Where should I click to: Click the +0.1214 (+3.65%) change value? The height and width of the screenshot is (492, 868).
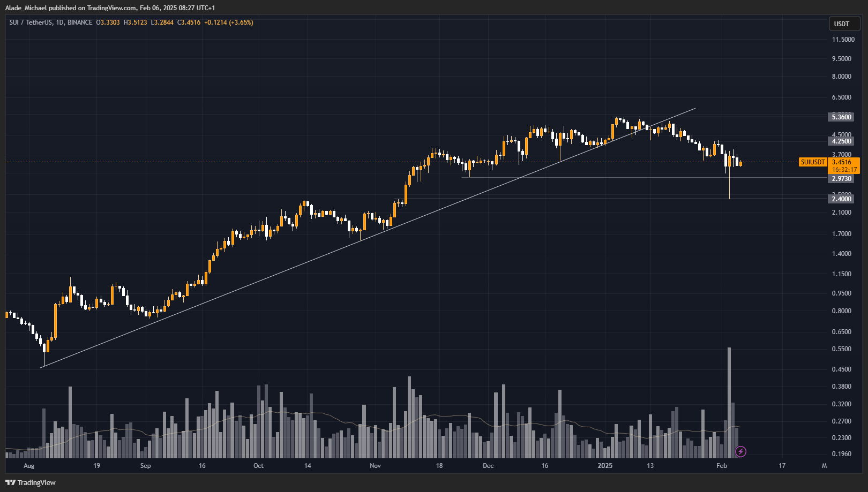coord(228,22)
